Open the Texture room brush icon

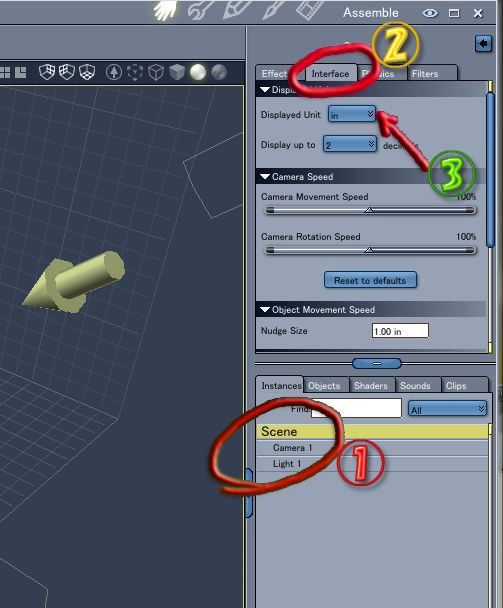click(x=273, y=9)
